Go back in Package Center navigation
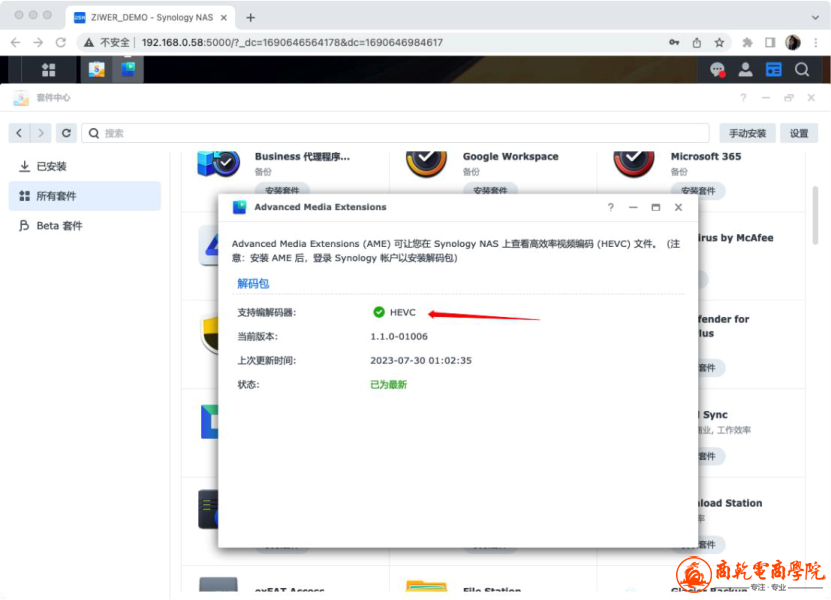Screen dimensions: 831x600 [19, 133]
